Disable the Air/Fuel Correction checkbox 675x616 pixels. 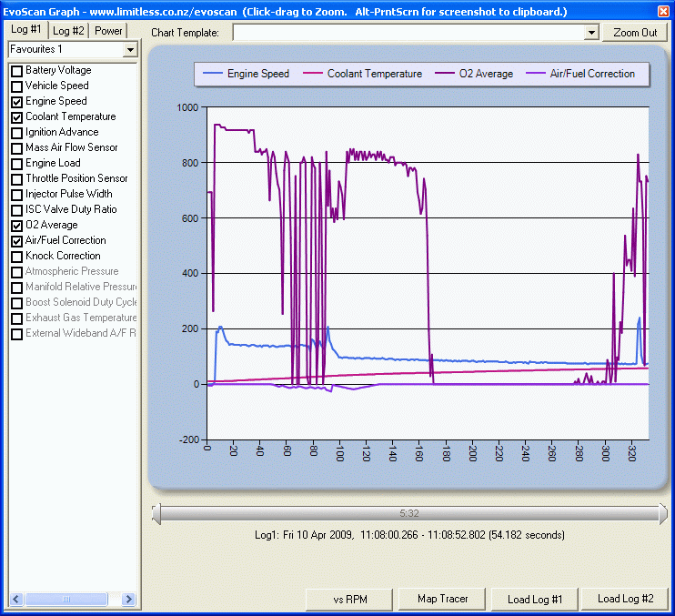coord(16,241)
